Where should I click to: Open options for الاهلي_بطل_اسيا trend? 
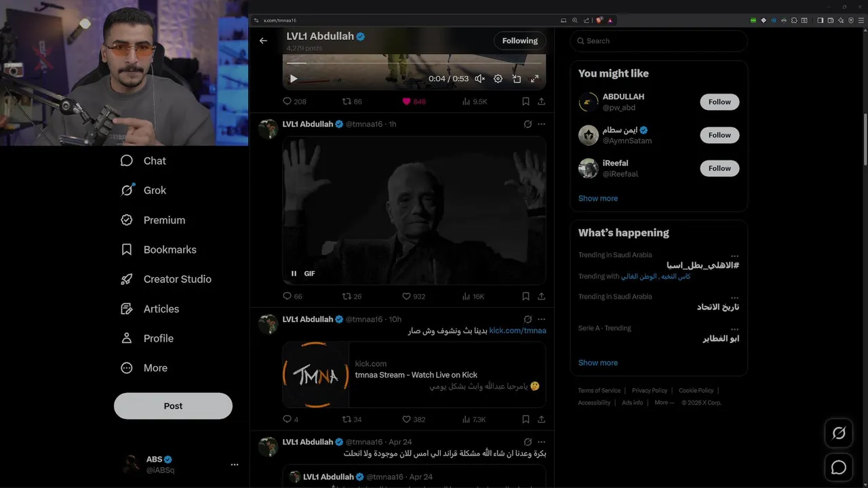(x=734, y=256)
